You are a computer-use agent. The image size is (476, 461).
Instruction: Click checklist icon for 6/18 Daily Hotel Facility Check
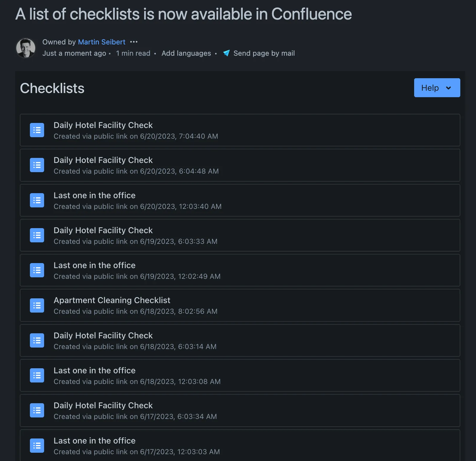(37, 340)
